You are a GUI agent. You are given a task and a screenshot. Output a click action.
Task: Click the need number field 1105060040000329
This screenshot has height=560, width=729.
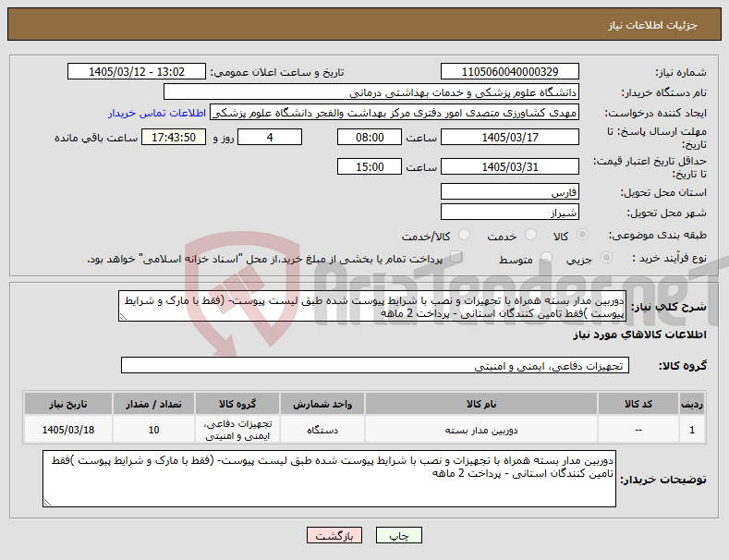(x=509, y=72)
